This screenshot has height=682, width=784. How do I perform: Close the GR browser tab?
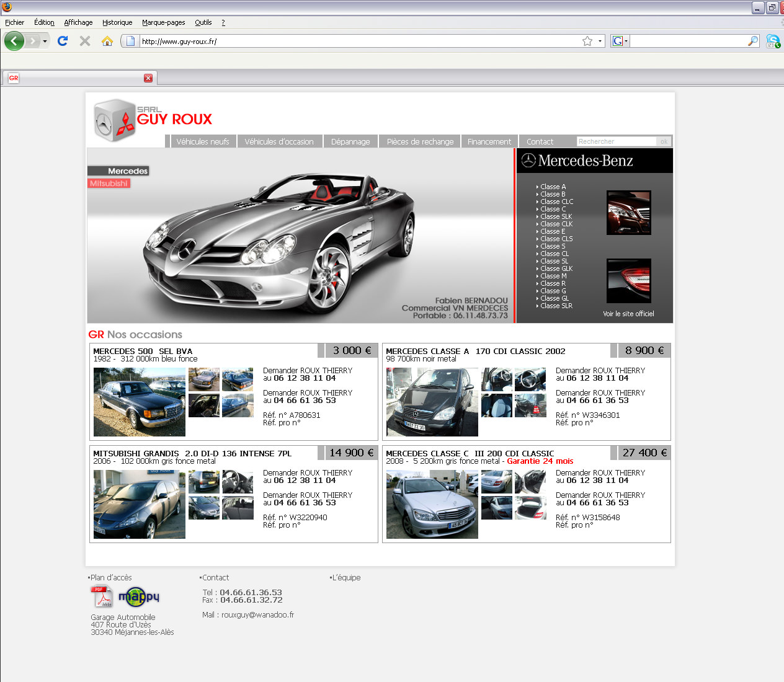[x=148, y=78]
